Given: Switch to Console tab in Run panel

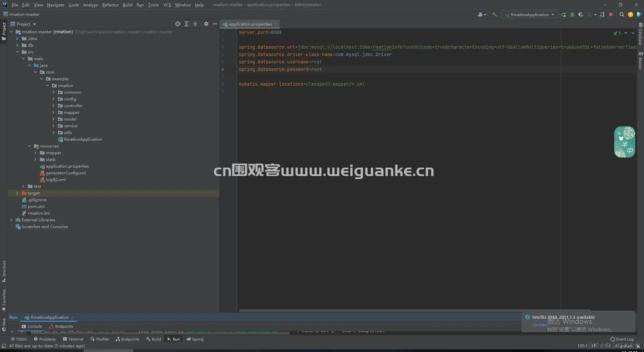Looking at the screenshot, I should [32, 326].
